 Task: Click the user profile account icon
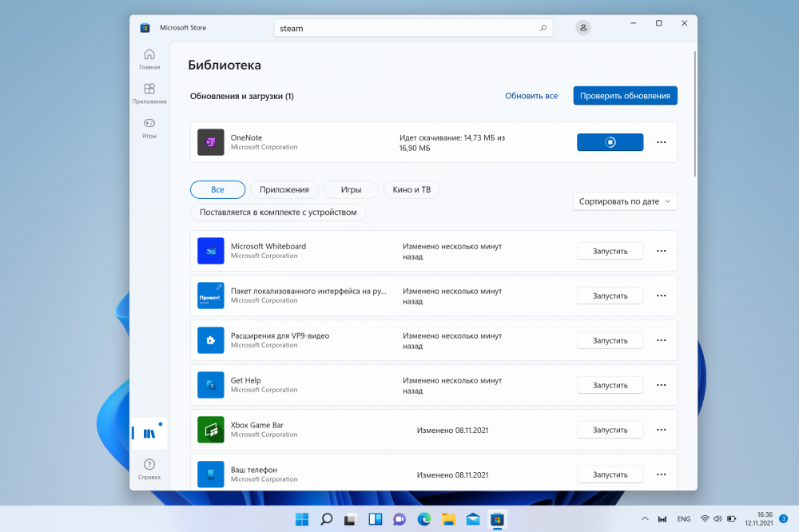click(x=583, y=28)
